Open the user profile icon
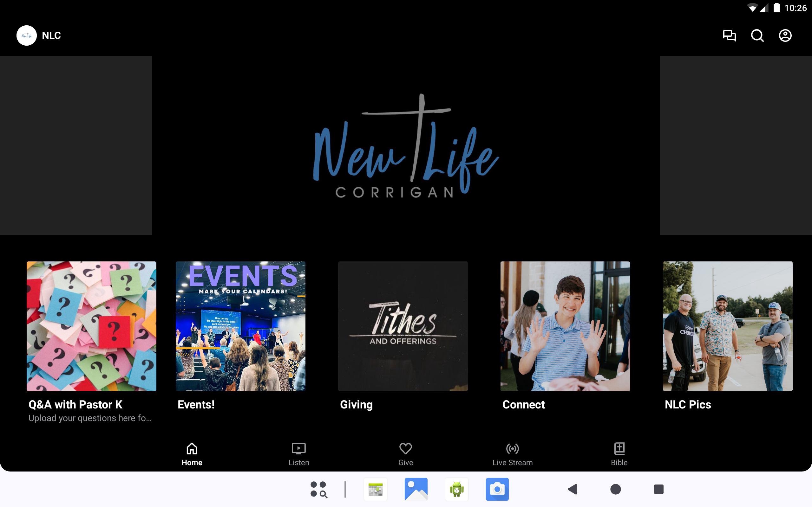The width and height of the screenshot is (812, 507). [x=785, y=35]
